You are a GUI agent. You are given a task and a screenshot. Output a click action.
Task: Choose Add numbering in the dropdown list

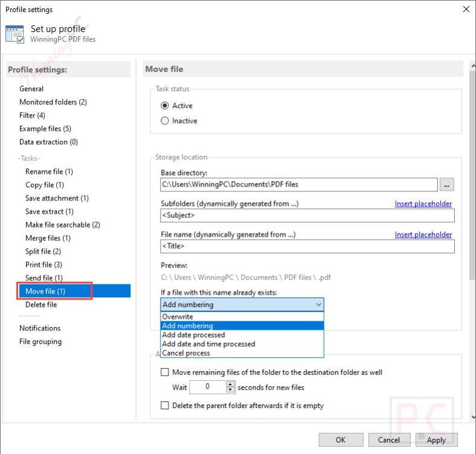tap(242, 325)
